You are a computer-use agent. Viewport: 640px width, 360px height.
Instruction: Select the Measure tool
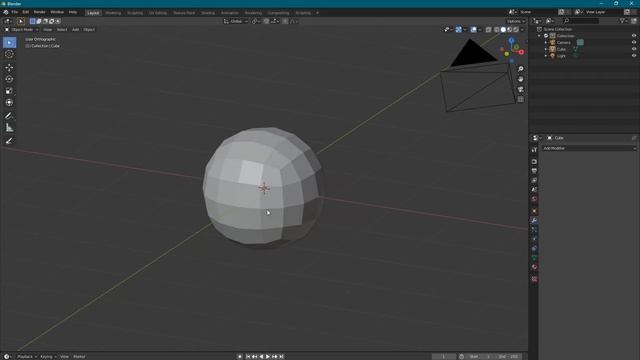tap(9, 128)
